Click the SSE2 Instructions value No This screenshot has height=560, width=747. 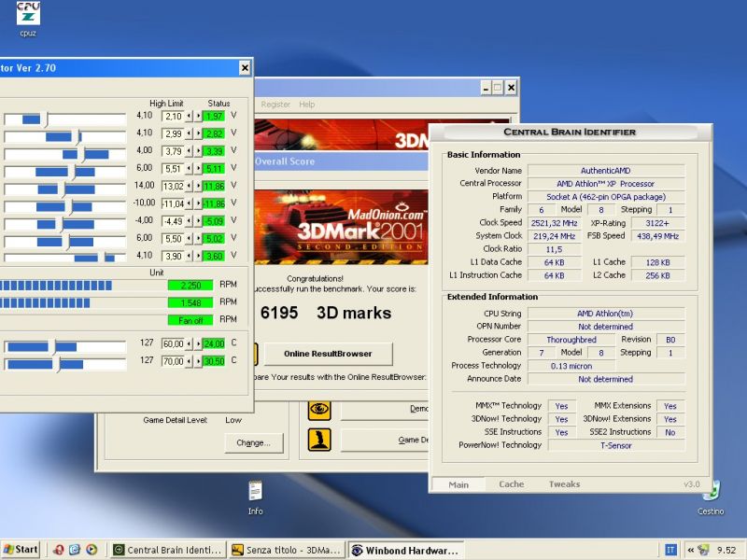(669, 432)
